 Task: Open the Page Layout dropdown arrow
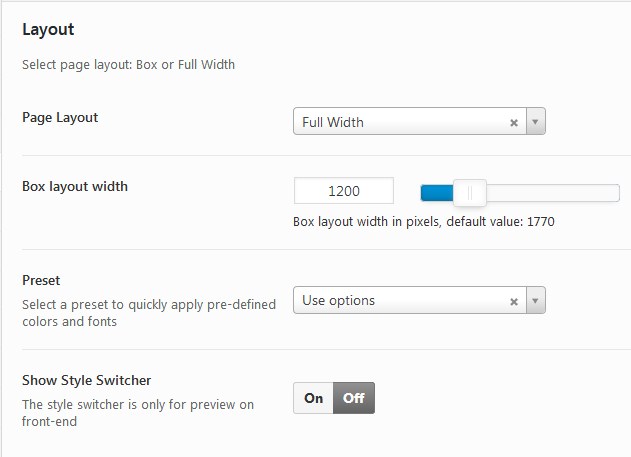click(x=536, y=121)
